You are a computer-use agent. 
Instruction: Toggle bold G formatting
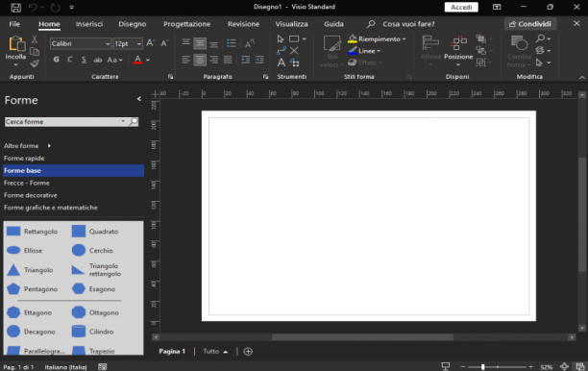coord(57,60)
